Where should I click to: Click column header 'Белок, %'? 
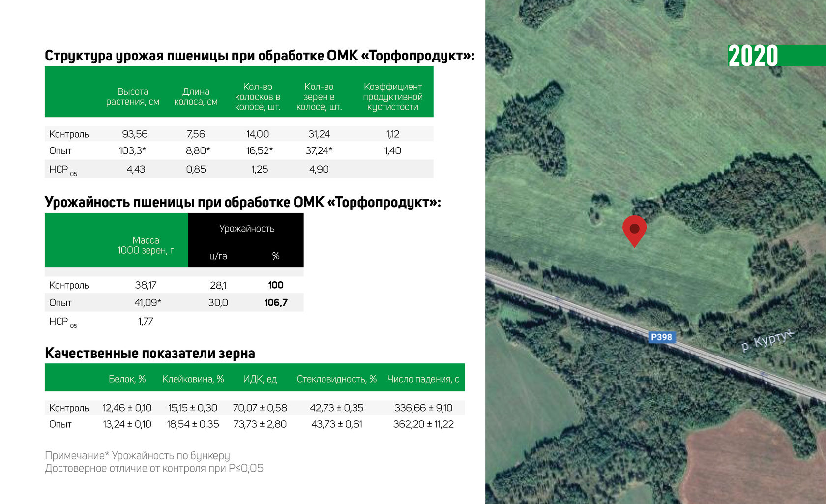pyautogui.click(x=127, y=379)
